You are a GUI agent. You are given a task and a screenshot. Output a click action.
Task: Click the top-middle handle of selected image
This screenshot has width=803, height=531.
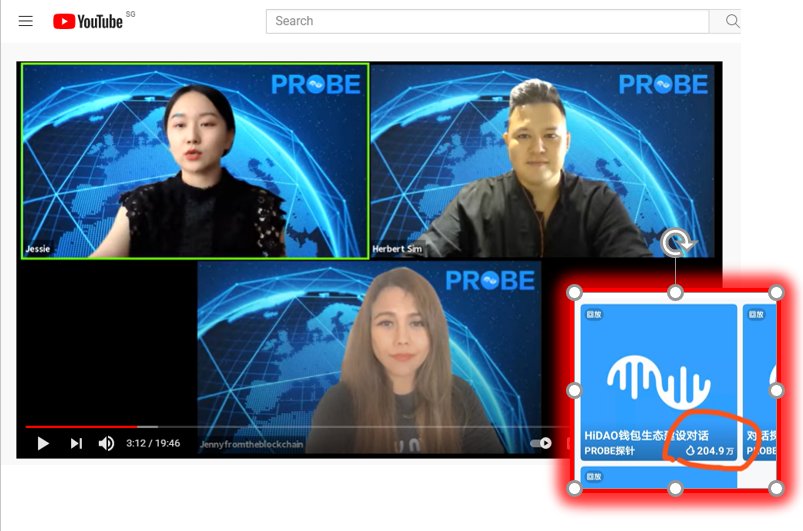coord(675,292)
